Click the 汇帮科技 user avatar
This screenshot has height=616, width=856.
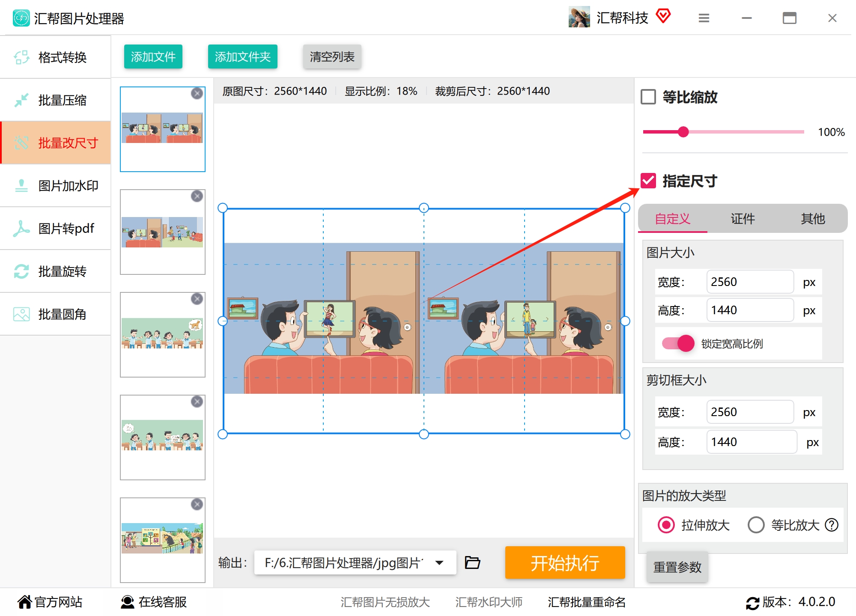[579, 17]
